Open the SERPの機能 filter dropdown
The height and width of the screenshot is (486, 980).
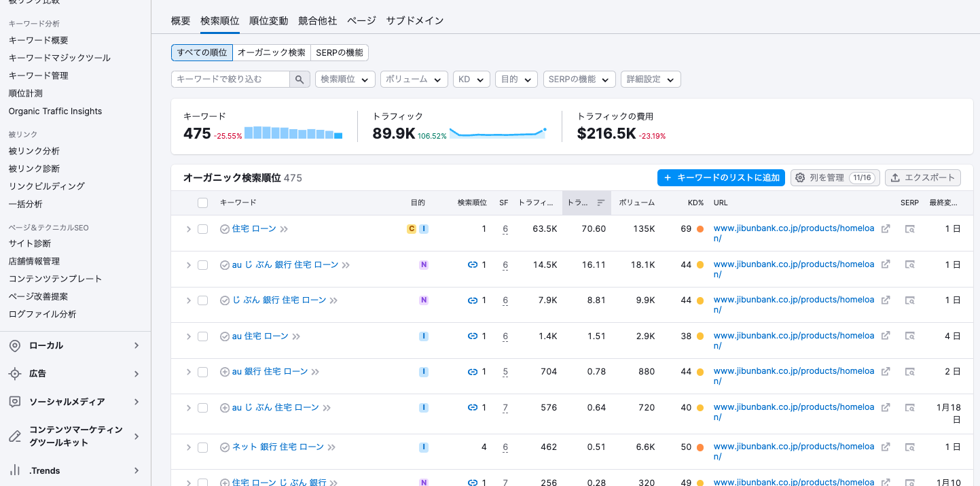pos(579,80)
